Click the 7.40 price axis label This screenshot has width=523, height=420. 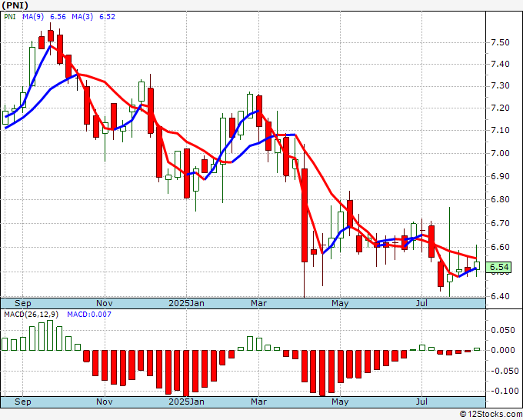[501, 64]
